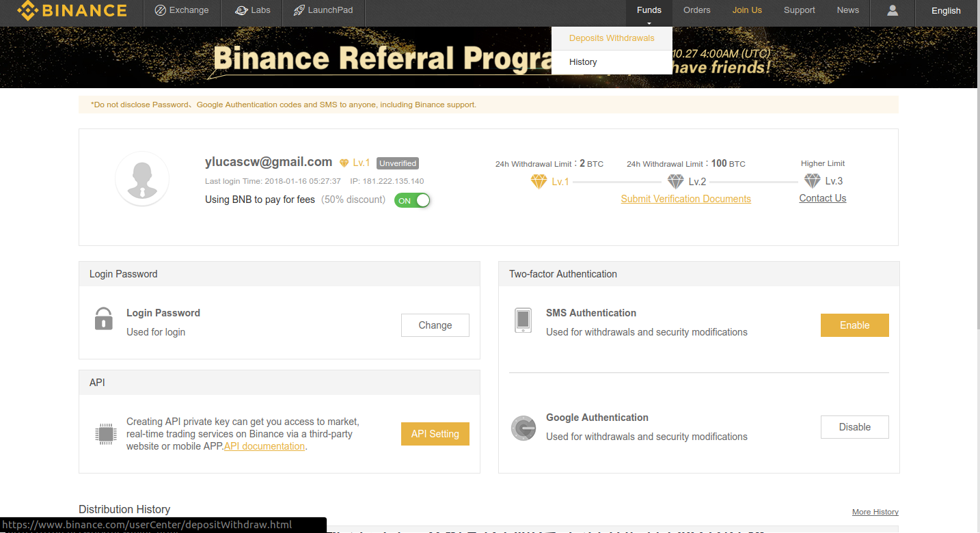Select Deposits Withdrawals from Funds menu

[x=612, y=38]
